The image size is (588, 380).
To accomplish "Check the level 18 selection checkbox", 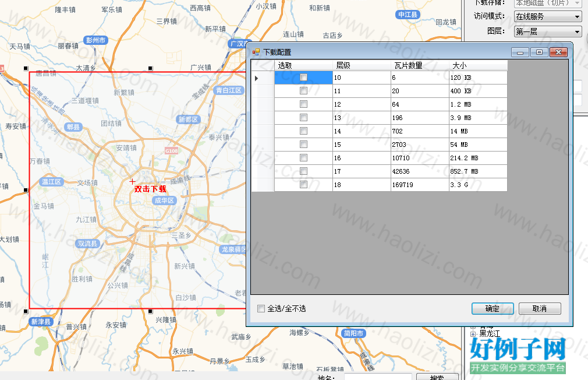I will (x=303, y=184).
